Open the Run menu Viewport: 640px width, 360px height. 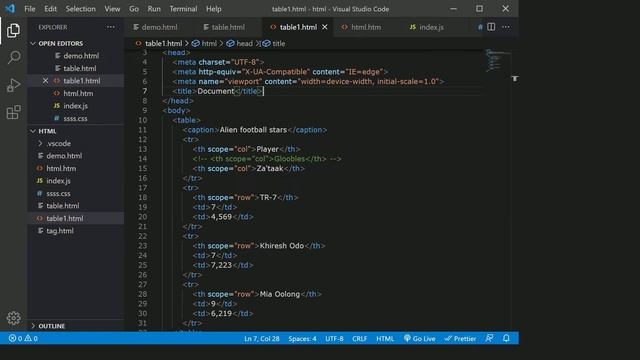(154, 9)
